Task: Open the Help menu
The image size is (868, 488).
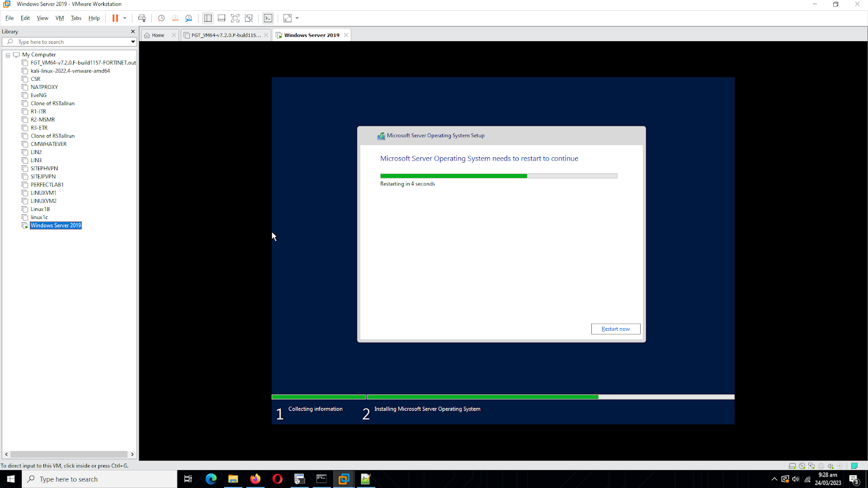Action: [94, 18]
